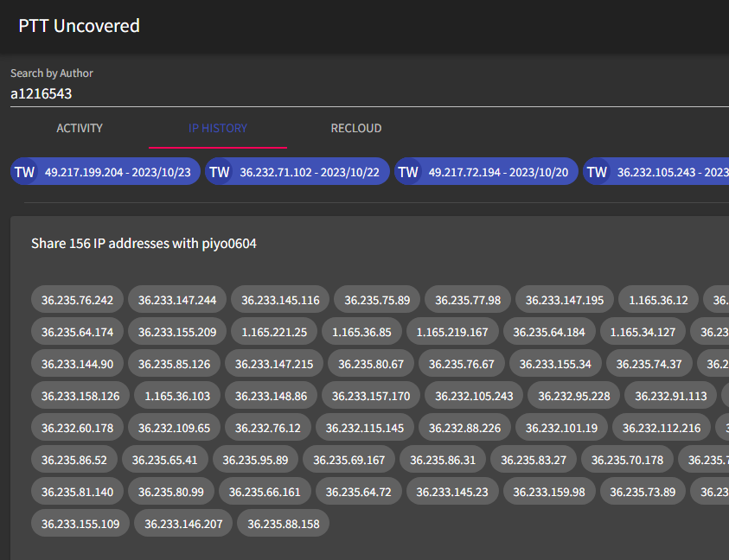729x560 pixels.
Task: Click the Search by Author input field
Action: pos(363,94)
